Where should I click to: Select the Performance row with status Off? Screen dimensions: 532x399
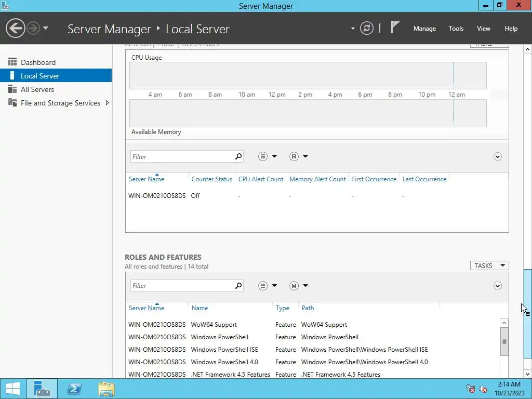click(x=317, y=196)
